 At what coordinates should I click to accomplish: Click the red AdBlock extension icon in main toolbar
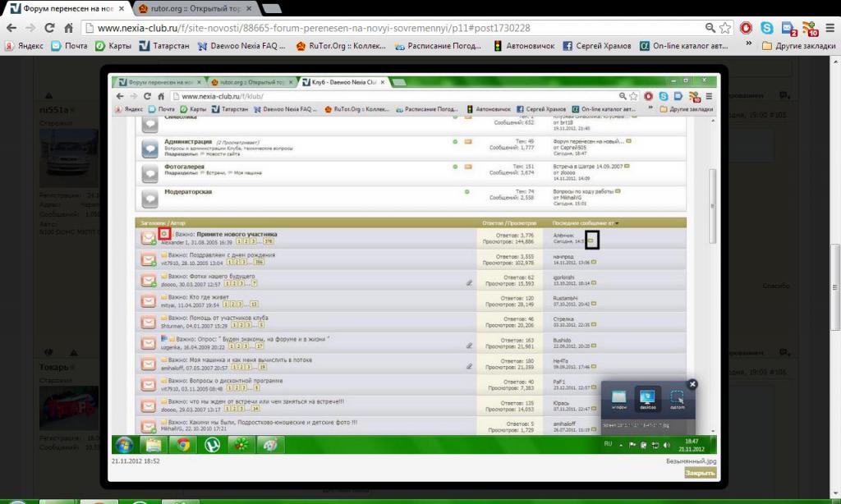click(746, 28)
